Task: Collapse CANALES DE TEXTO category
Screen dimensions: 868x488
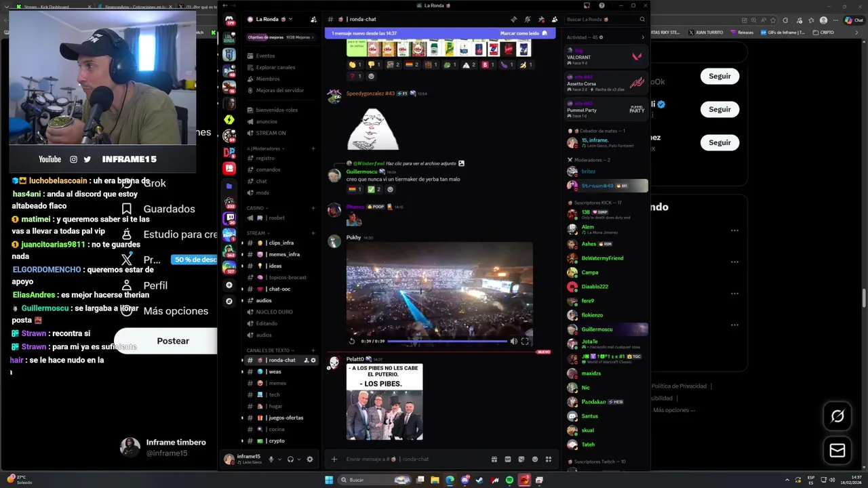Action: point(270,350)
